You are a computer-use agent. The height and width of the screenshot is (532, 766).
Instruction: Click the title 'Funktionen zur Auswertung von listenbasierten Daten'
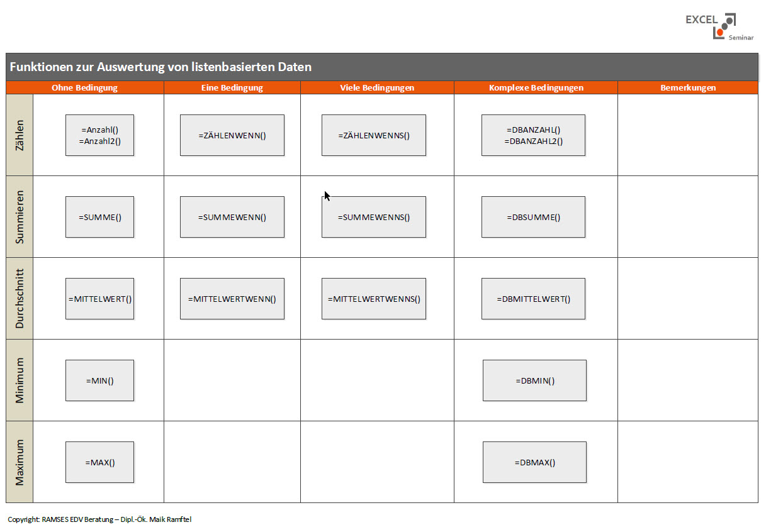(161, 67)
